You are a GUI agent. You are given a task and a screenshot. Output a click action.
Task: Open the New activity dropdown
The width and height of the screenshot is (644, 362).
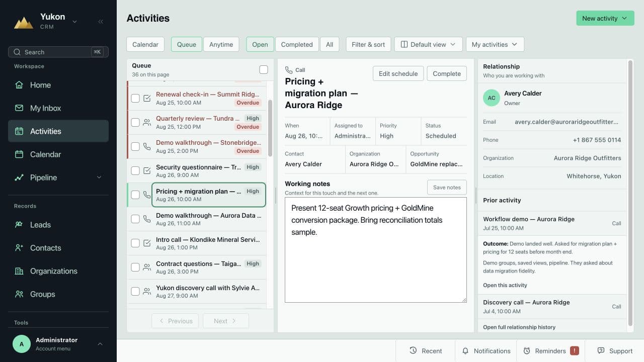pos(605,18)
